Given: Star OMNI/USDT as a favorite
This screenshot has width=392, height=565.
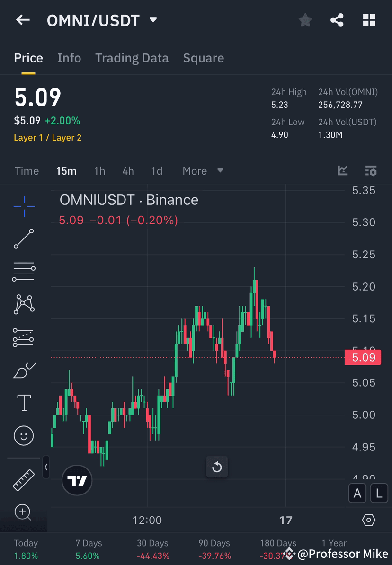Looking at the screenshot, I should [305, 20].
